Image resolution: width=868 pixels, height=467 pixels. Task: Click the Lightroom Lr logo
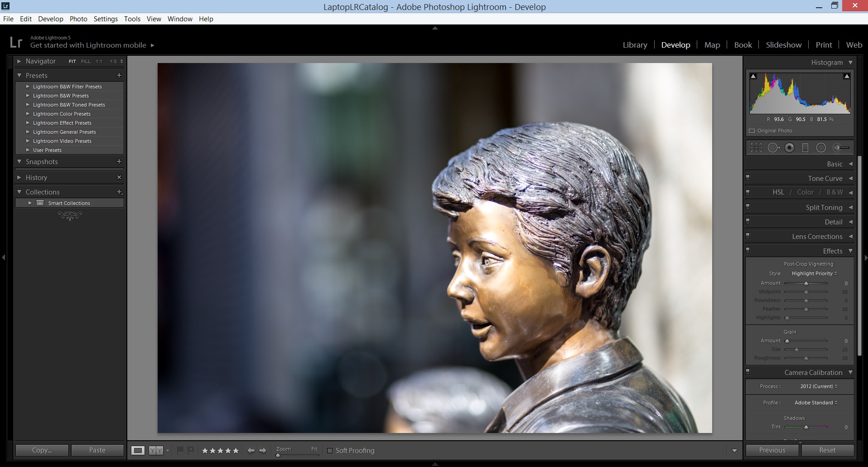(16, 42)
